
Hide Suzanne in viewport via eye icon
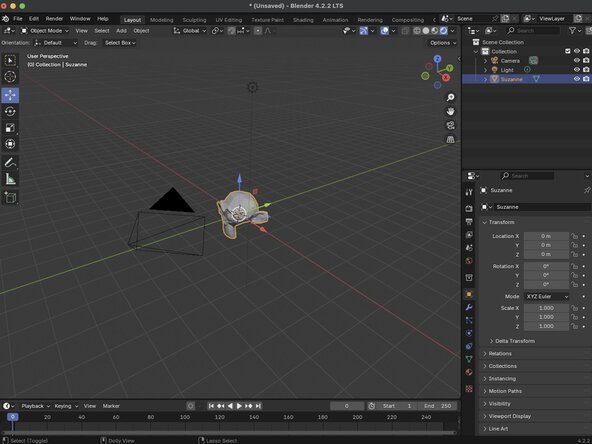tap(577, 79)
